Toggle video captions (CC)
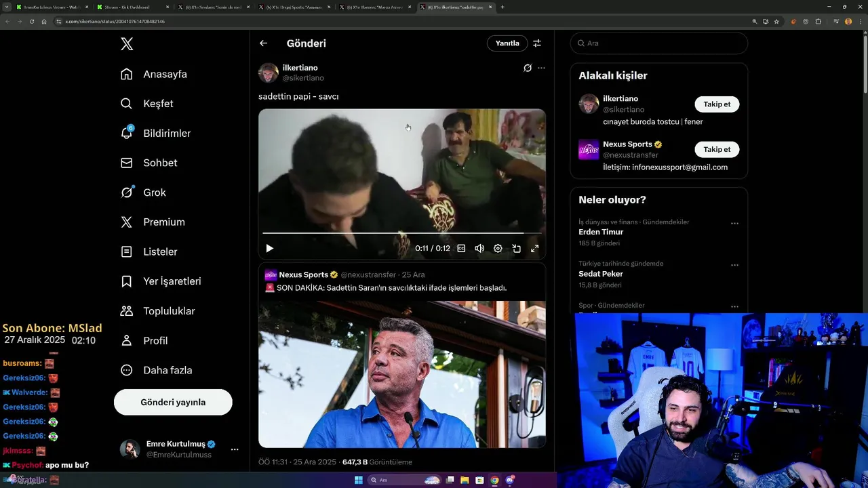The width and height of the screenshot is (868, 488). 461,249
